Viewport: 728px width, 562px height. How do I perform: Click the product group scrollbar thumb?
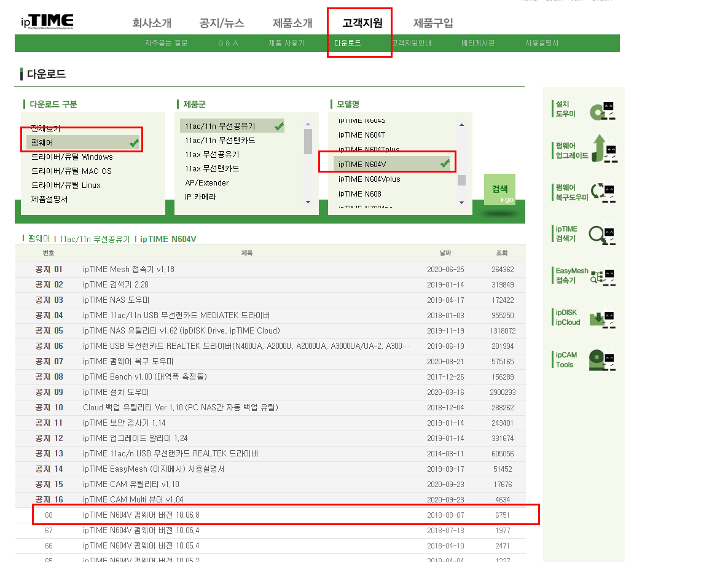(308, 141)
